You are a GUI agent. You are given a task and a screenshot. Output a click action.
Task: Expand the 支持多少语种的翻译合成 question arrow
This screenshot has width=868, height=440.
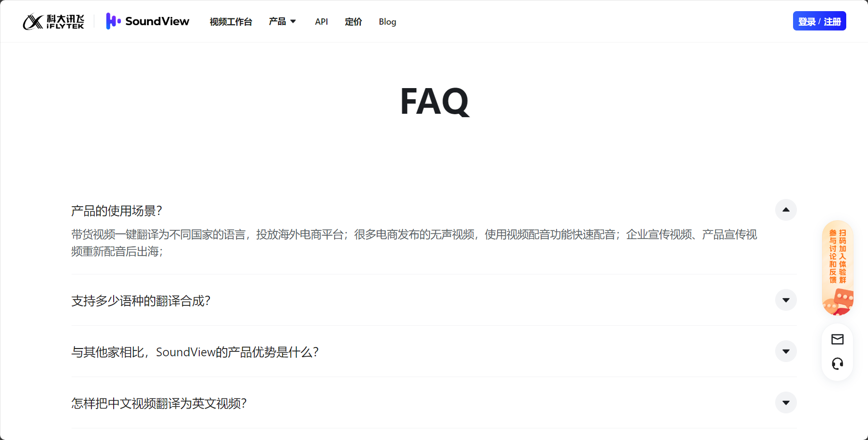point(786,300)
